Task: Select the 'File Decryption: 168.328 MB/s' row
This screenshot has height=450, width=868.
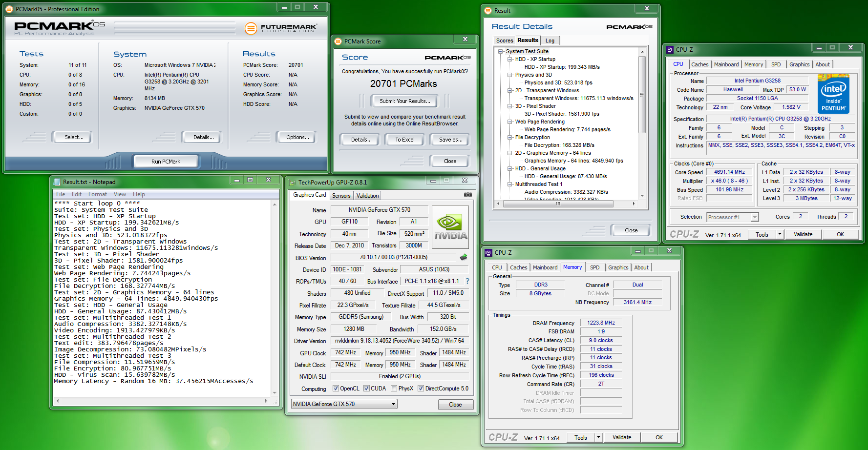Action: point(559,145)
